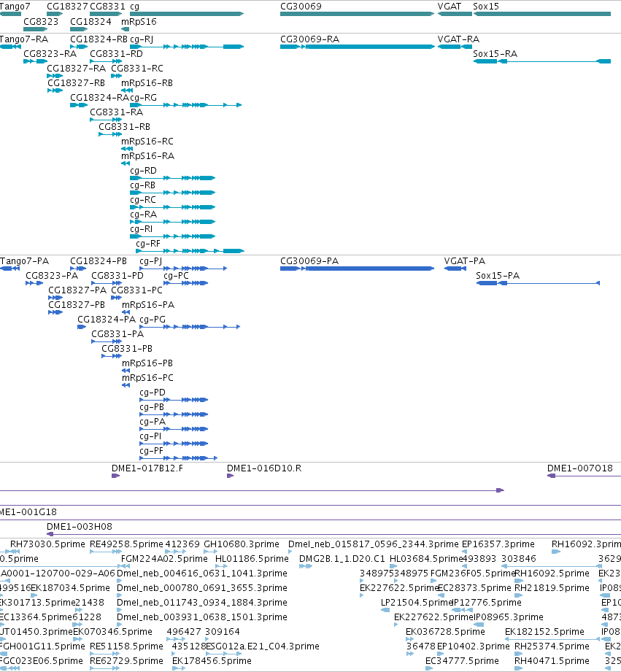Viewport: 621px width, 672px height.
Task: Click the EK182152.5prime EST label
Action: [x=544, y=632]
